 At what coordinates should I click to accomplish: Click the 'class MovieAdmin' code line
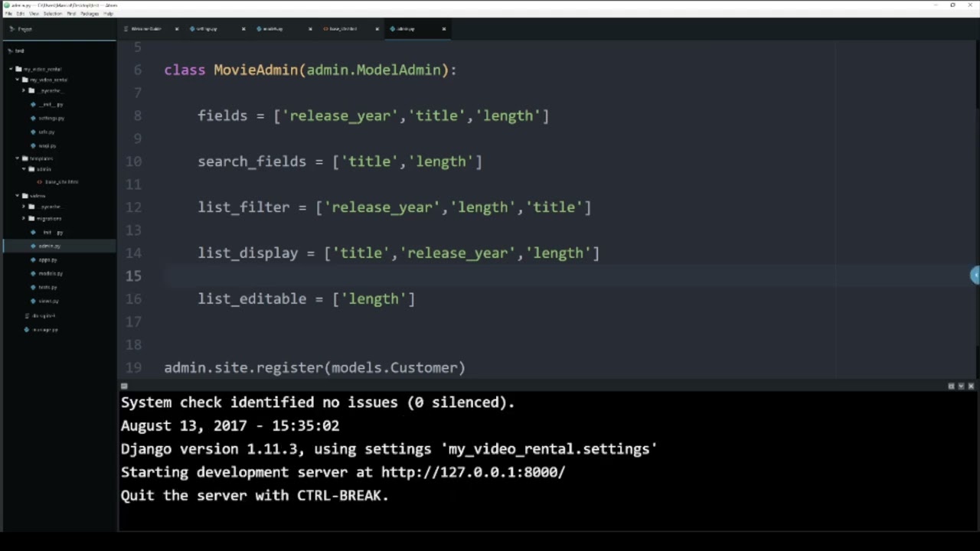tap(310, 70)
